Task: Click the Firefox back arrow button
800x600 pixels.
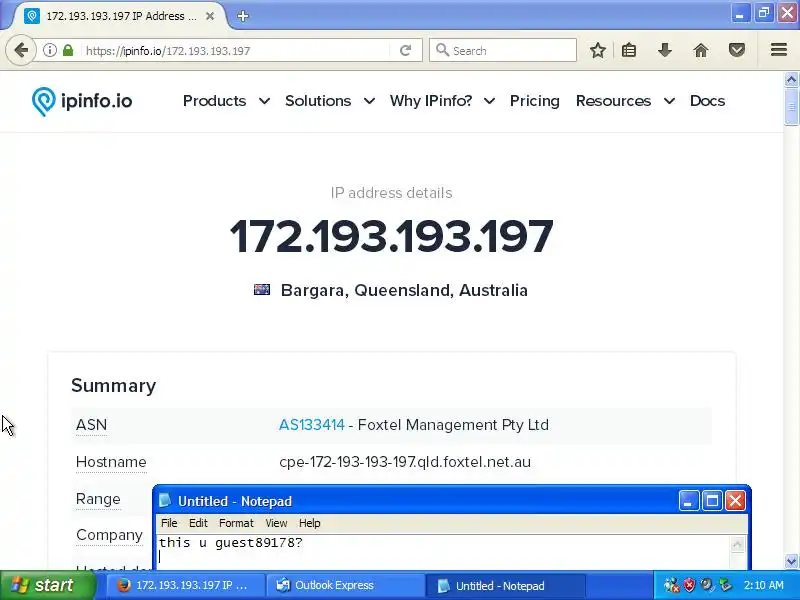Action: [21, 50]
